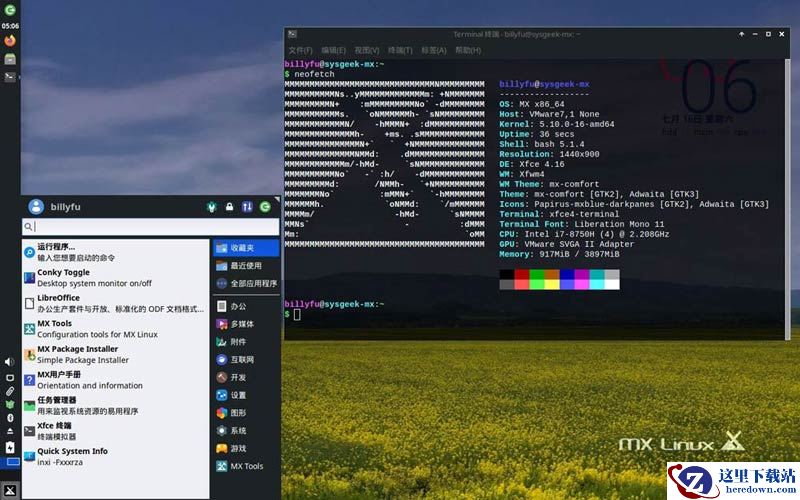Select 开发 development category
This screenshot has width=800, height=500.
[246, 378]
